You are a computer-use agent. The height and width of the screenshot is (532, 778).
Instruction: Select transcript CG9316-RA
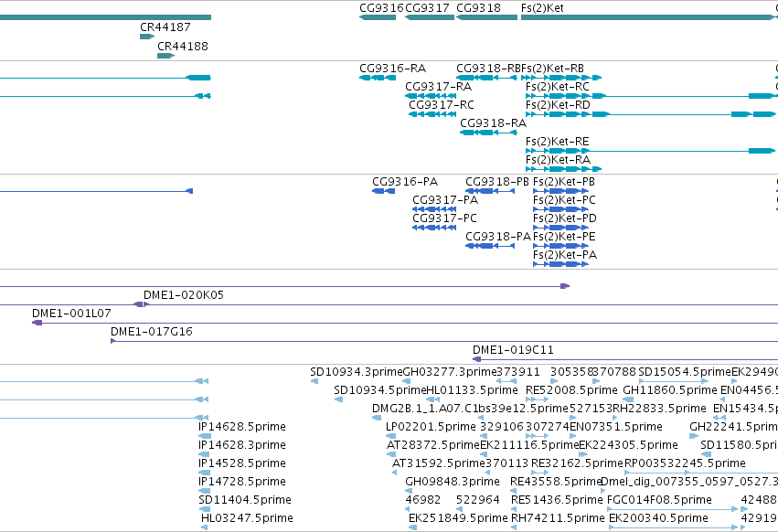point(378,78)
